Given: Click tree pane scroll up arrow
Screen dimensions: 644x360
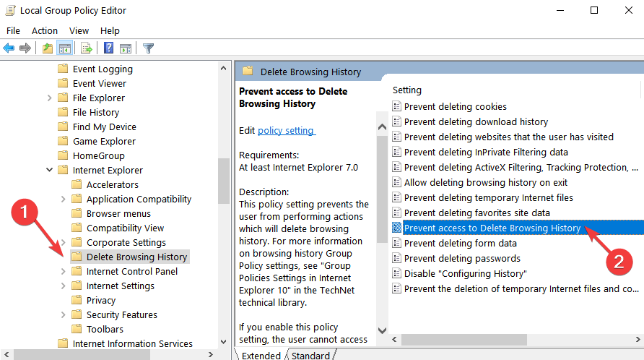Looking at the screenshot, I should (x=223, y=68).
